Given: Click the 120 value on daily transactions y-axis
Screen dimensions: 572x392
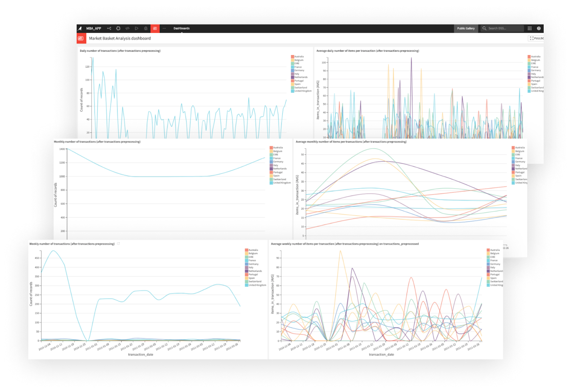Looking at the screenshot, I should [x=88, y=66].
